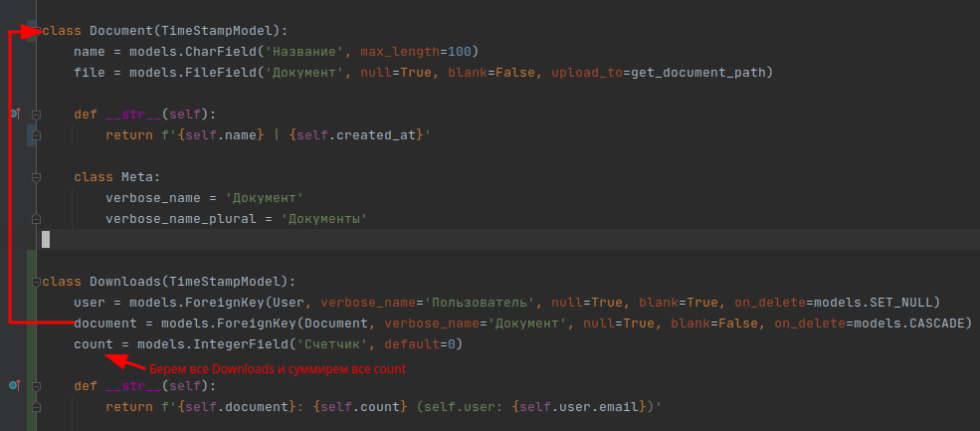Collapse the Document __str__ method fold marker

pyautogui.click(x=36, y=114)
